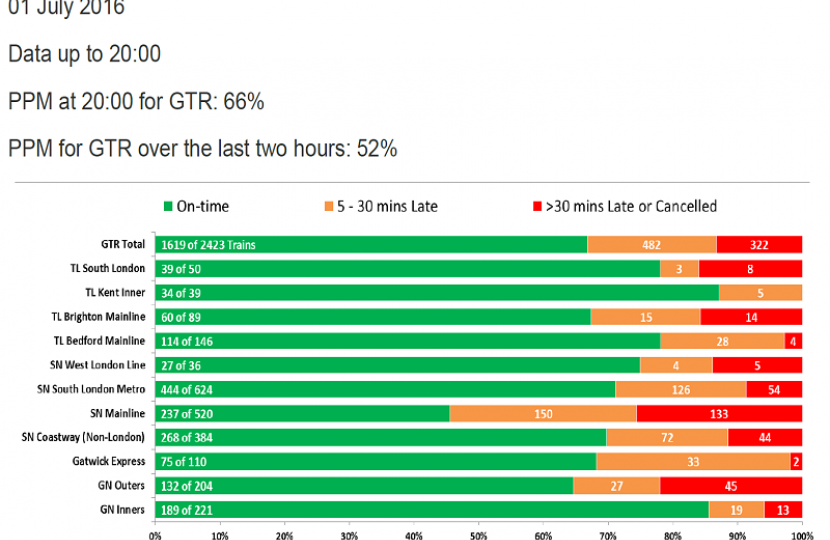
Task: Click the green On-time legend swatch
Action: coord(167,207)
